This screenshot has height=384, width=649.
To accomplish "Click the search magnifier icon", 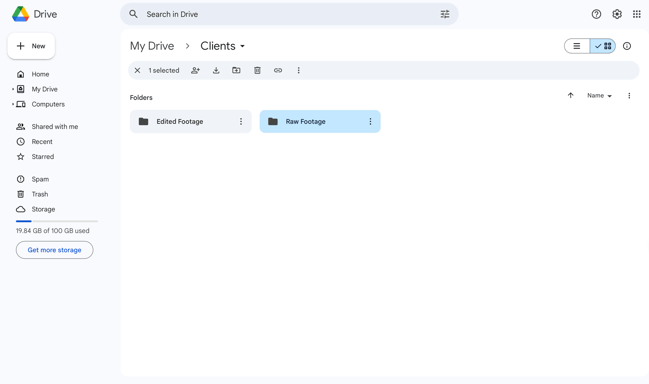I will 133,14.
